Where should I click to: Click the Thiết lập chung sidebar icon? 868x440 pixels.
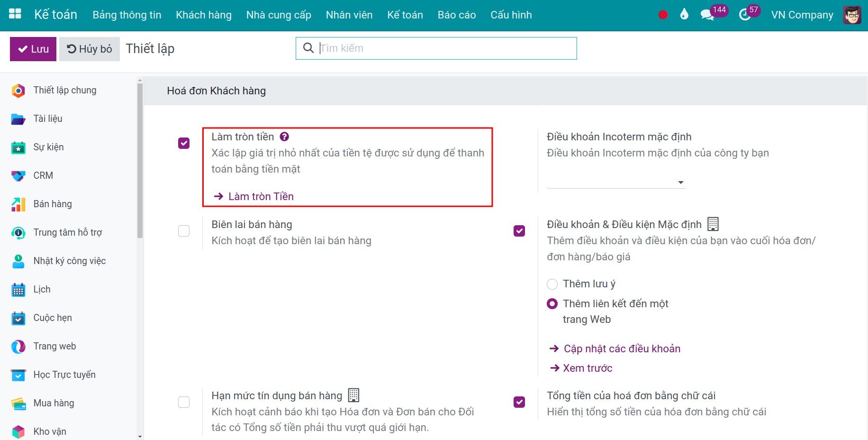pyautogui.click(x=18, y=91)
